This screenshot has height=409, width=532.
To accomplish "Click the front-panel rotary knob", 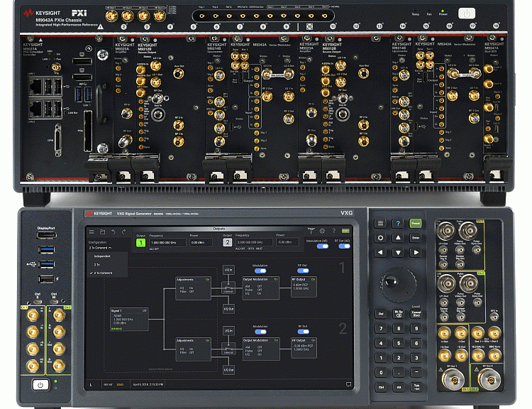I will tap(398, 285).
